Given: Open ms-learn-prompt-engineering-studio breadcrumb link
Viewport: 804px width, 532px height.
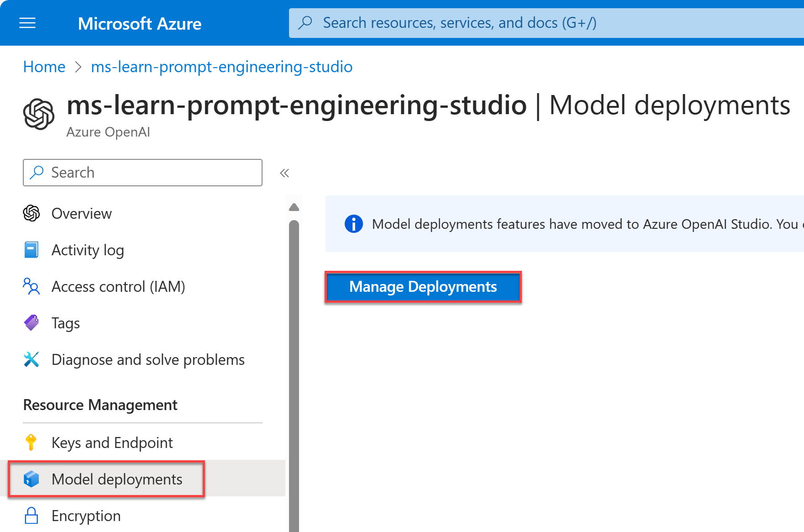Looking at the screenshot, I should [x=221, y=67].
